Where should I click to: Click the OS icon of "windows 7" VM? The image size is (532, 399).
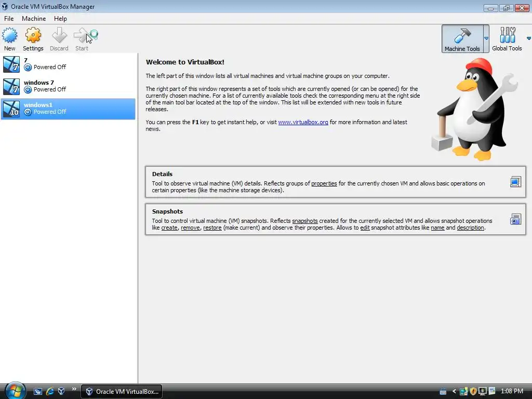[11, 87]
